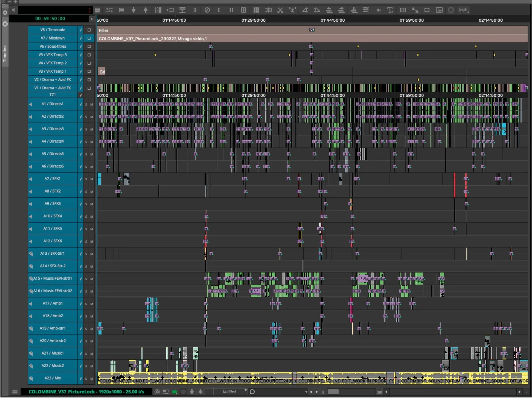
Task: Select the Title tool icon
Action: click(390, 10)
